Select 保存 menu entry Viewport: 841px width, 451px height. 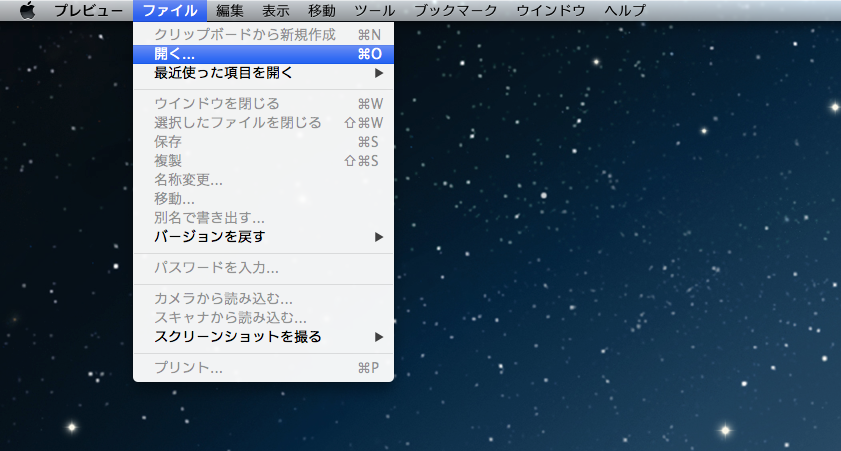tap(263, 142)
